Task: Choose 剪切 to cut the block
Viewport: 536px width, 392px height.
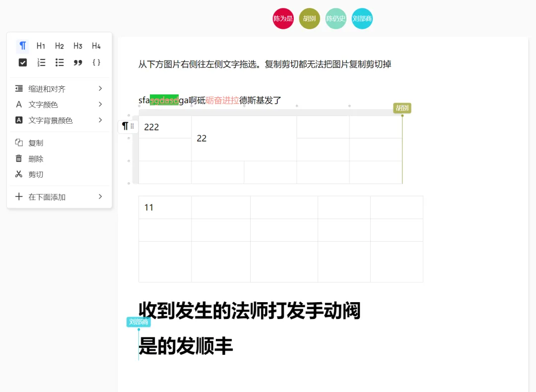Action: pos(59,174)
